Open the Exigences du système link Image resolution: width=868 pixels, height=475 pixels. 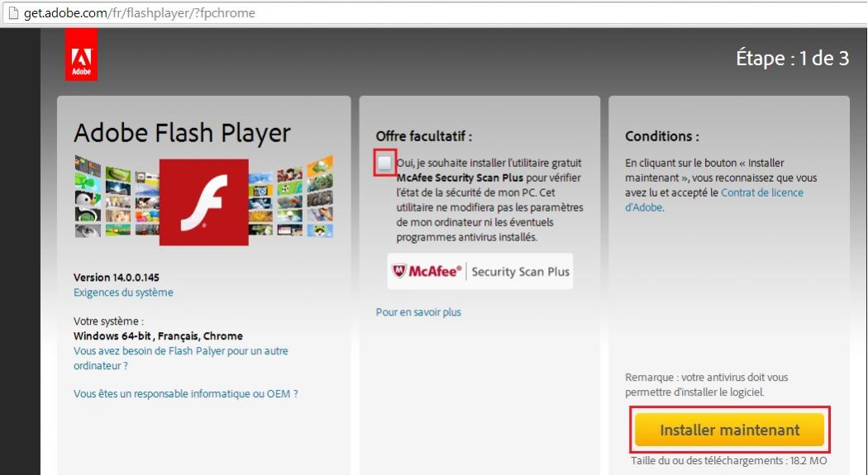coord(123,292)
